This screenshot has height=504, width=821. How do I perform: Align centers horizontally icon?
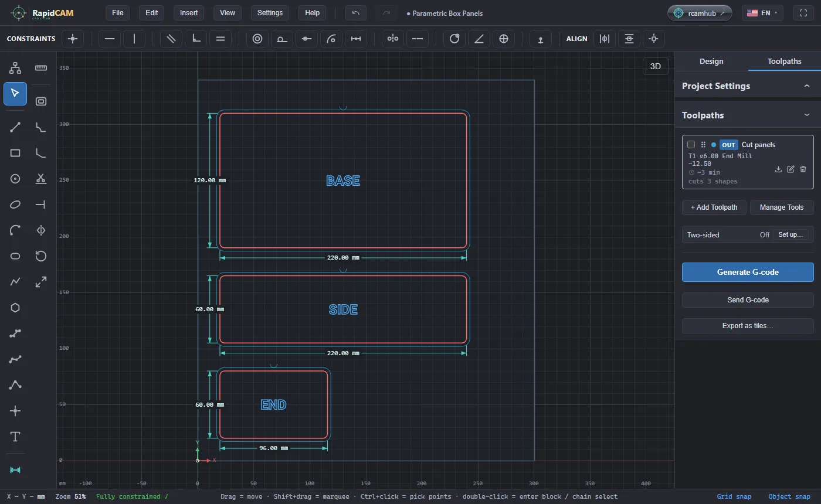point(605,39)
